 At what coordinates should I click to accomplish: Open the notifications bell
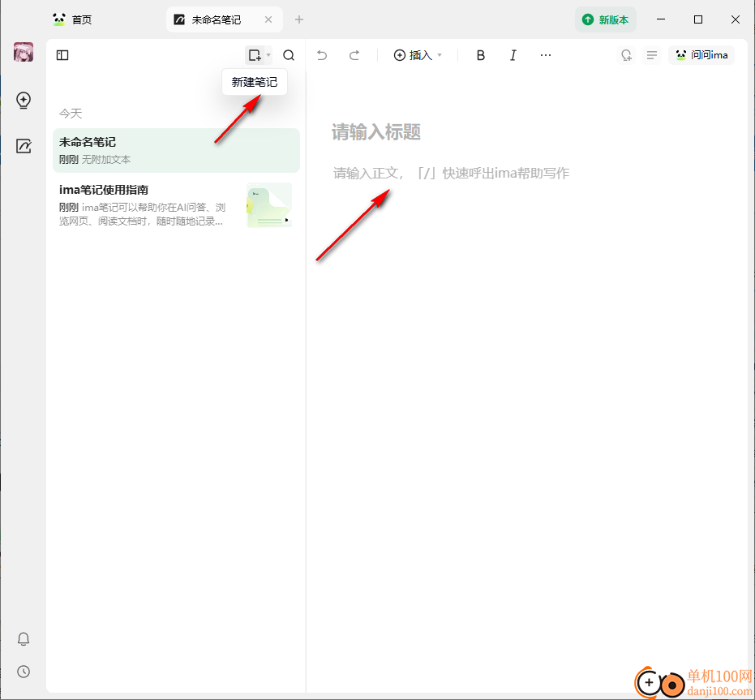[24, 639]
